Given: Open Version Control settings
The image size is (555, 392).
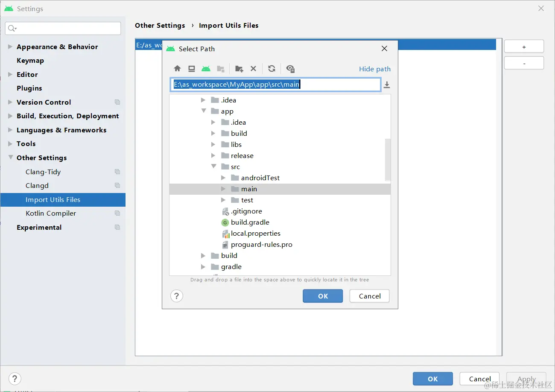Looking at the screenshot, I should (44, 102).
